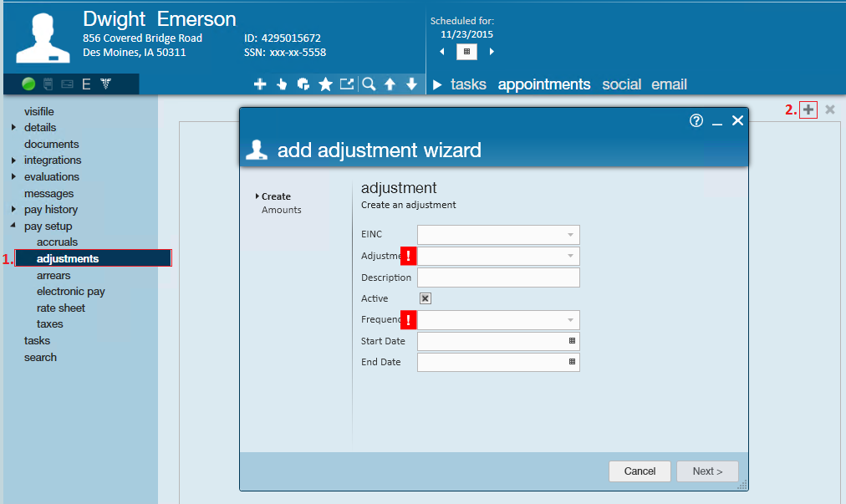Open the email tab
The image size is (846, 504).
click(x=669, y=84)
